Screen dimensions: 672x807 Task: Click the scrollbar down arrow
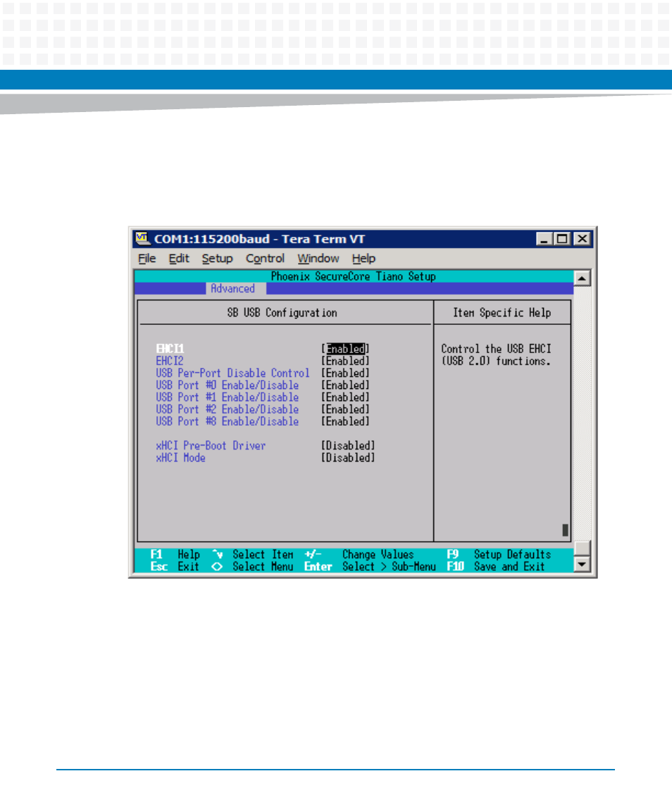(581, 564)
